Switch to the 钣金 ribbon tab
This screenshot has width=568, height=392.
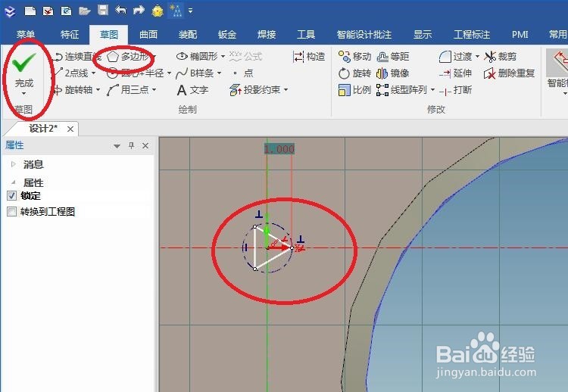pyautogui.click(x=227, y=34)
